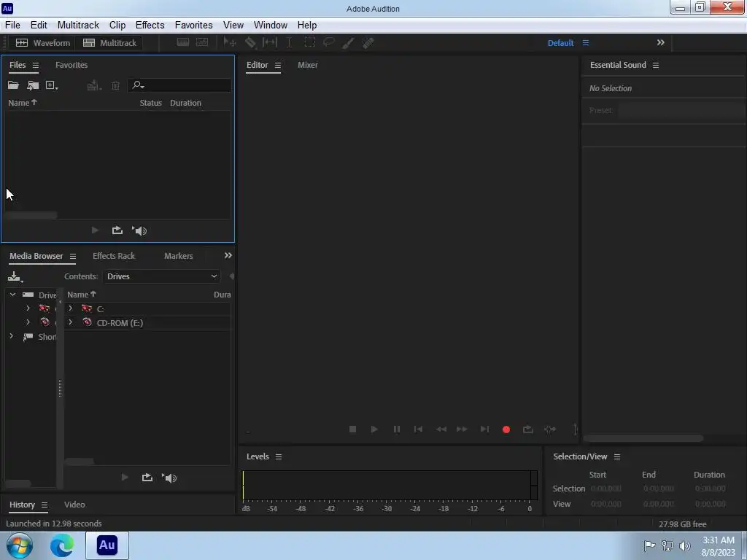Toggle Spectral Pitch Display icon in toolbar
The height and width of the screenshot is (560, 747).
[202, 42]
